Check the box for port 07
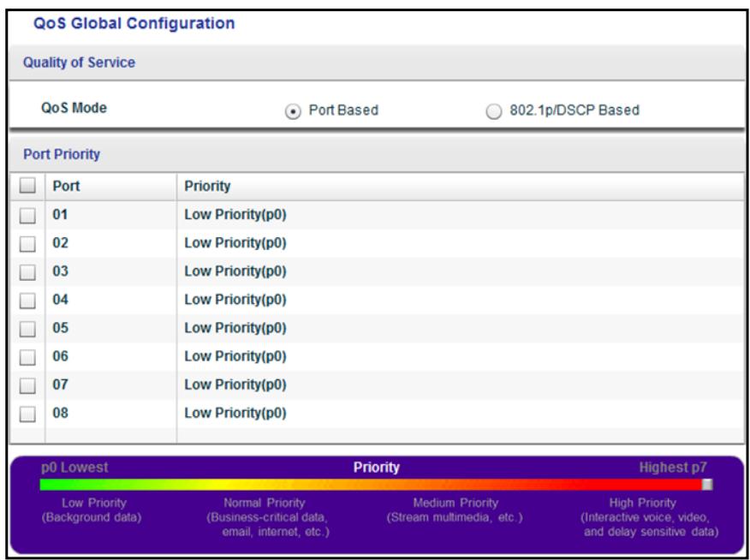Screen dimensions: 750x560 click(x=27, y=386)
